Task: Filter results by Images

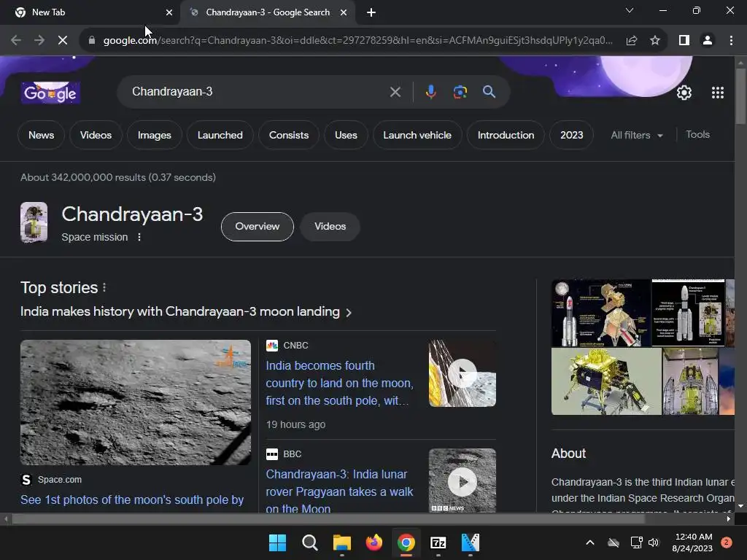Action: click(155, 135)
